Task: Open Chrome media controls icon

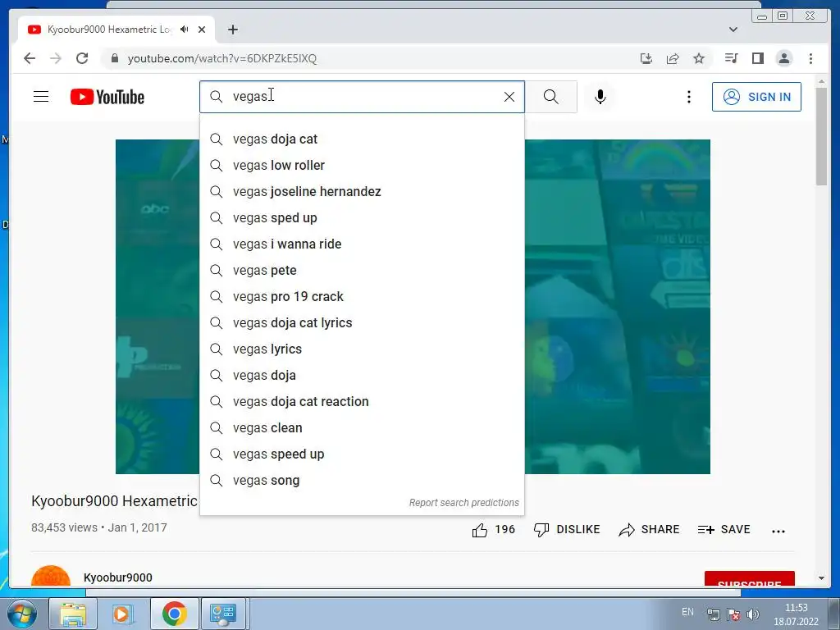Action: pyautogui.click(x=731, y=58)
